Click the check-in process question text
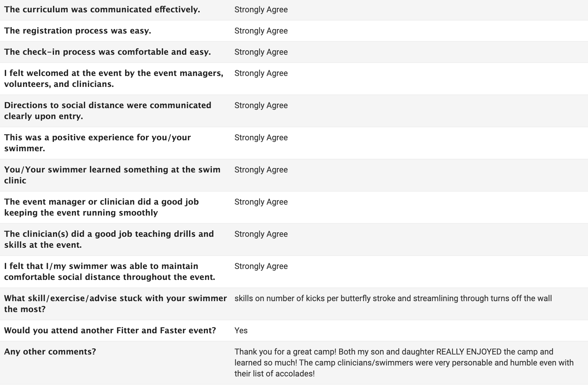The image size is (588, 386). tap(107, 52)
